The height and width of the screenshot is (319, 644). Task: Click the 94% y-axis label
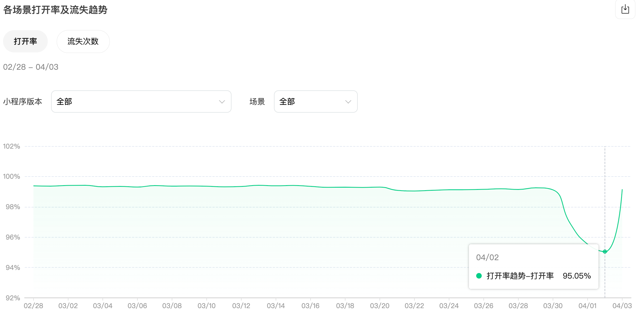coord(13,268)
